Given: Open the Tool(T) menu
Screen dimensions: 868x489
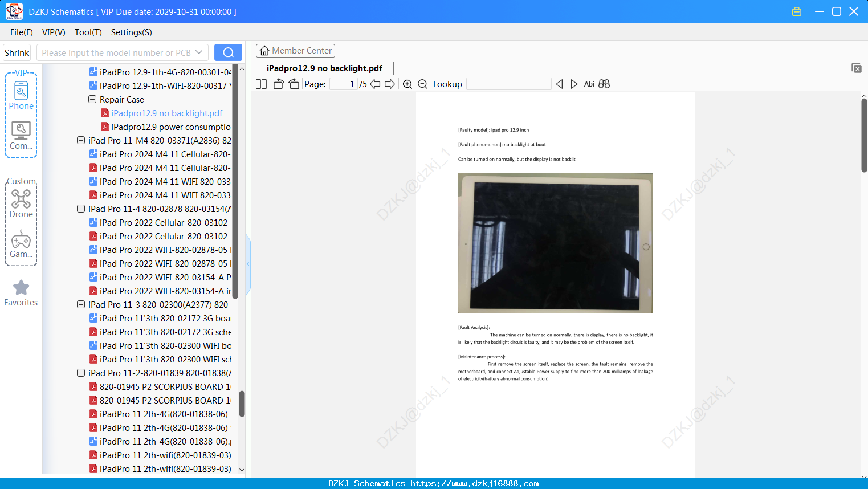Looking at the screenshot, I should click(x=88, y=32).
